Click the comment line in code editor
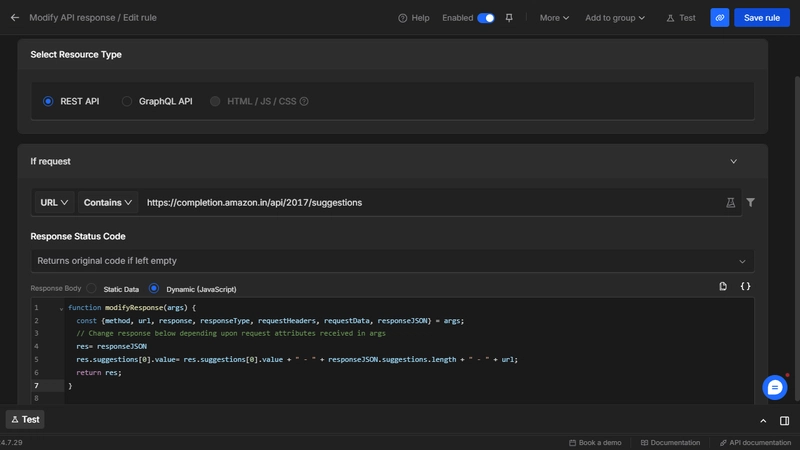Screen dimensions: 800x450 (231, 333)
